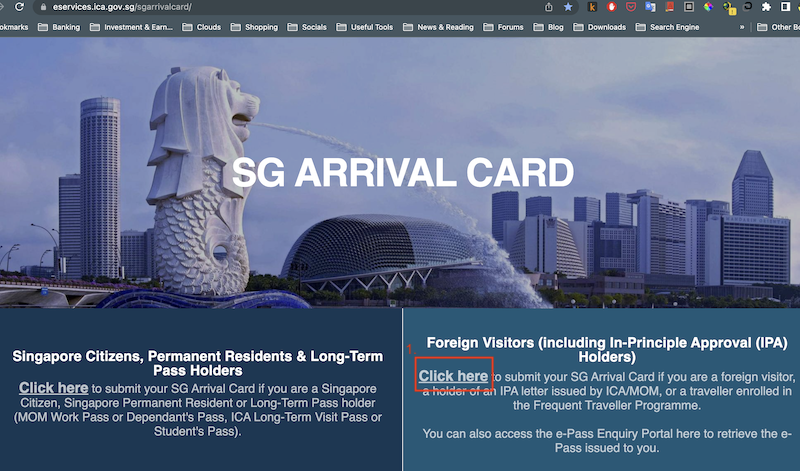
Task: Open the Pocket extension icon
Action: click(x=631, y=6)
